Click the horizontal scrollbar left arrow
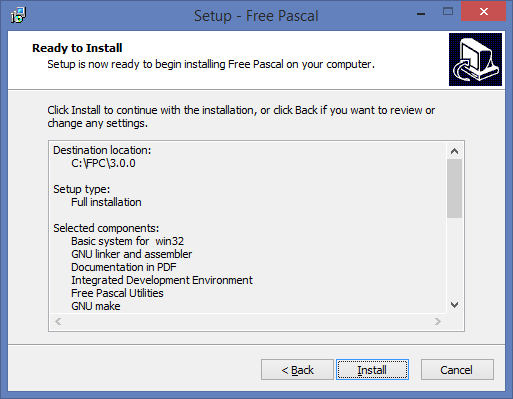 58,321
